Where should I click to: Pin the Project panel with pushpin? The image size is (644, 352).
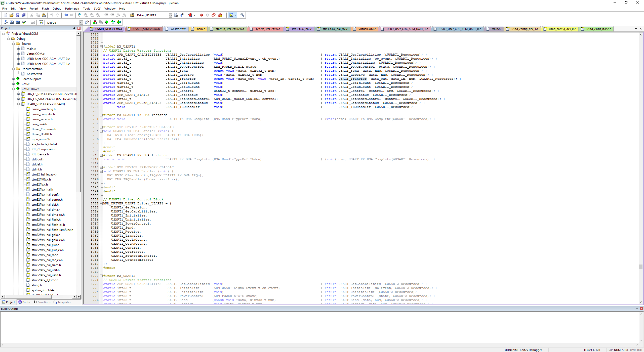pos(74,28)
